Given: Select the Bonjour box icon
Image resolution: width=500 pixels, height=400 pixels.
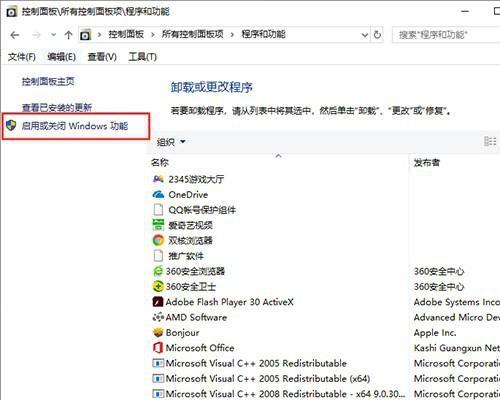Looking at the screenshot, I should point(158,332).
